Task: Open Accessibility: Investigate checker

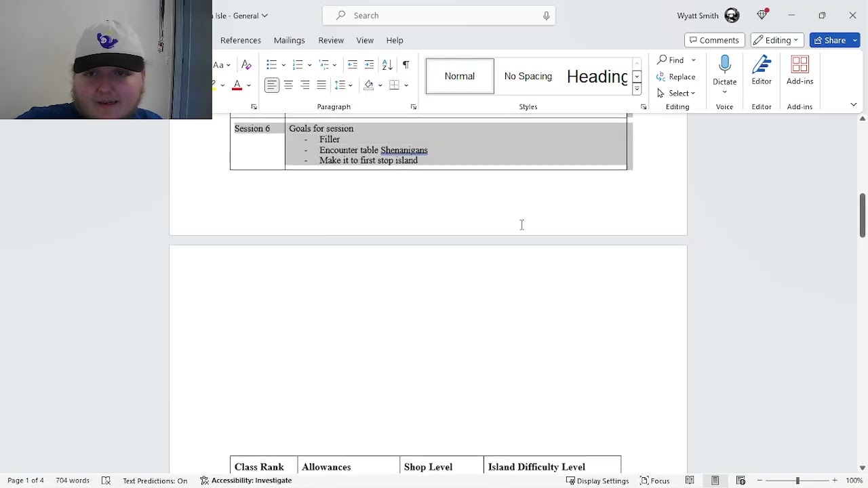Action: click(245, 481)
